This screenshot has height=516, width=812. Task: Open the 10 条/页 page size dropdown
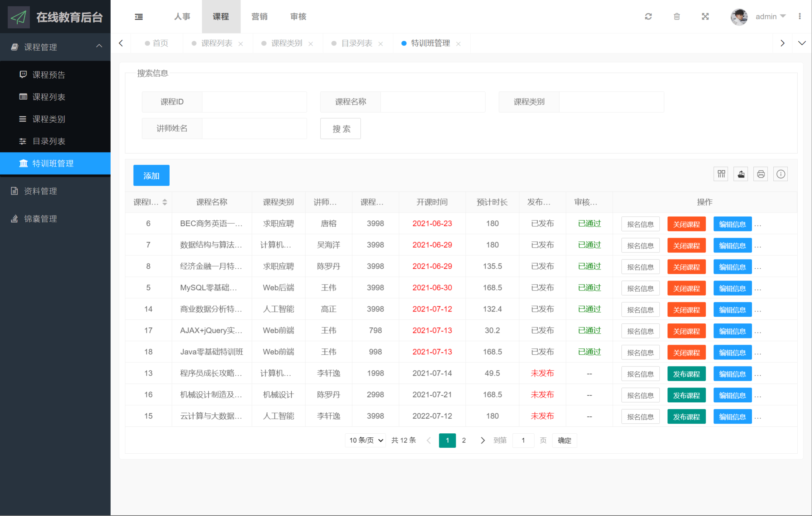(365, 440)
